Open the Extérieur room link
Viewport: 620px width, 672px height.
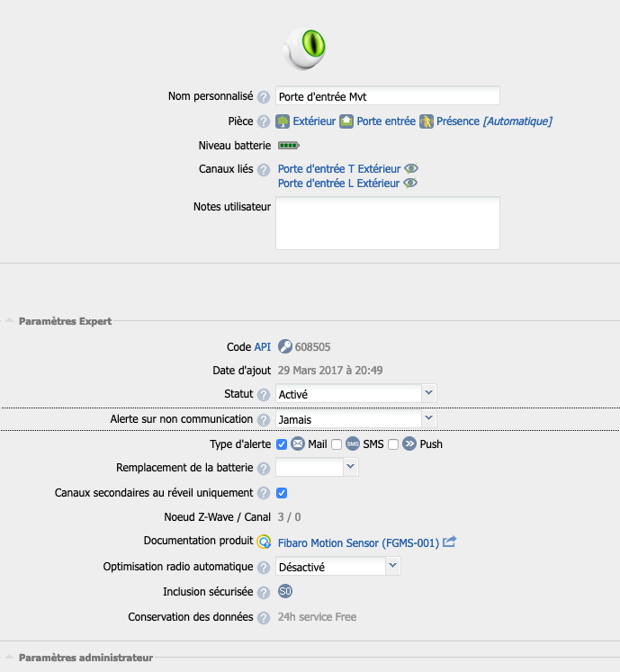tap(313, 121)
